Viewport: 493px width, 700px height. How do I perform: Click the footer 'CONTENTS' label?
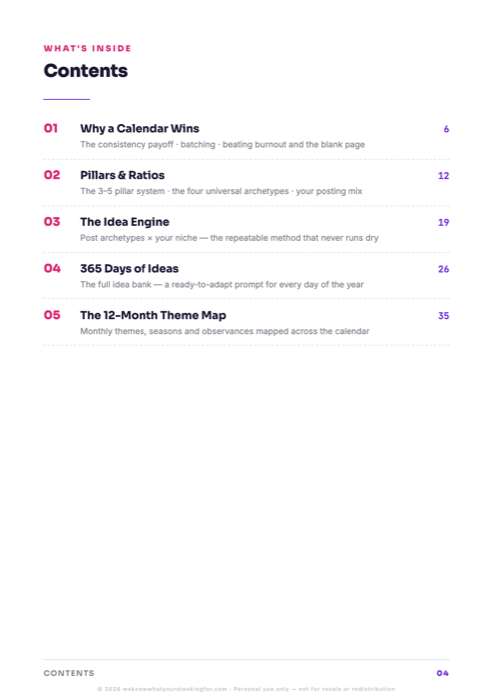[69, 673]
